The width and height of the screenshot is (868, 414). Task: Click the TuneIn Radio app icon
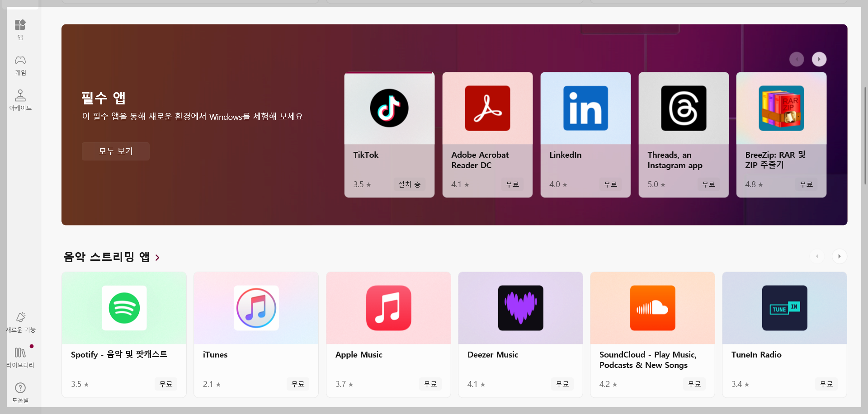click(x=785, y=308)
